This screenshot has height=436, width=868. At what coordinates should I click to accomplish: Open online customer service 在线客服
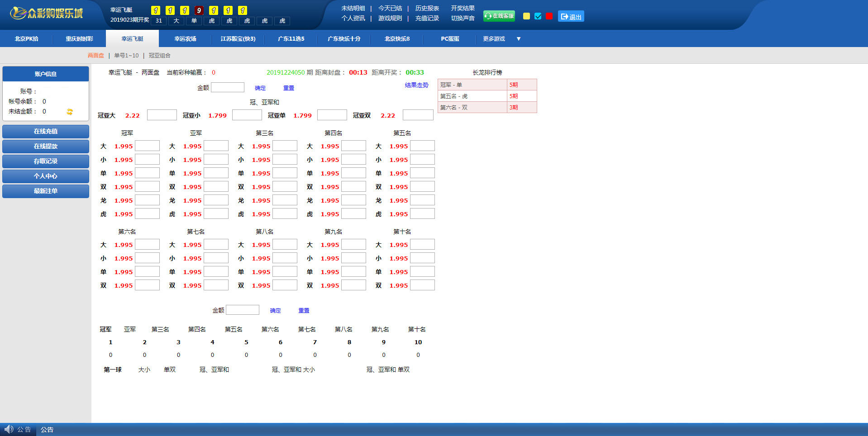point(499,16)
